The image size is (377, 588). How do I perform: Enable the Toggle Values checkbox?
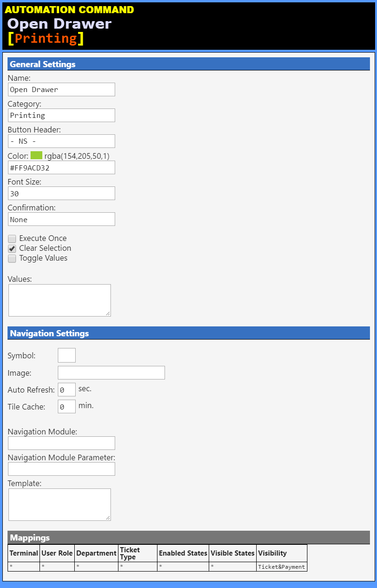point(12,258)
